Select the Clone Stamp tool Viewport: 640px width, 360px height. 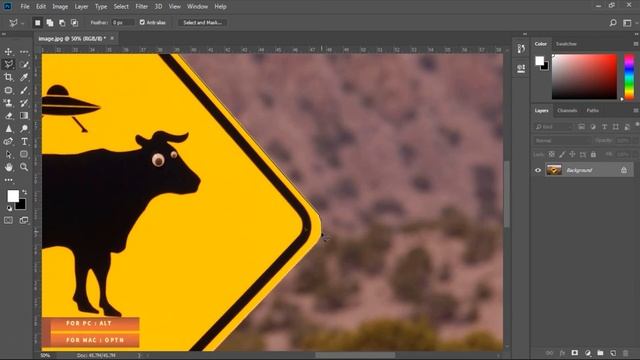click(x=8, y=103)
